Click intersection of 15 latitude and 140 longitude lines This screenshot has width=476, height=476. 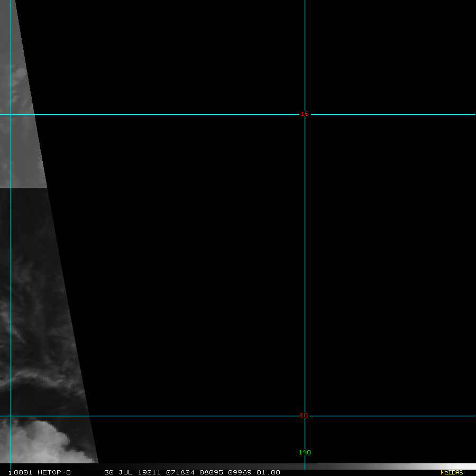(305, 114)
